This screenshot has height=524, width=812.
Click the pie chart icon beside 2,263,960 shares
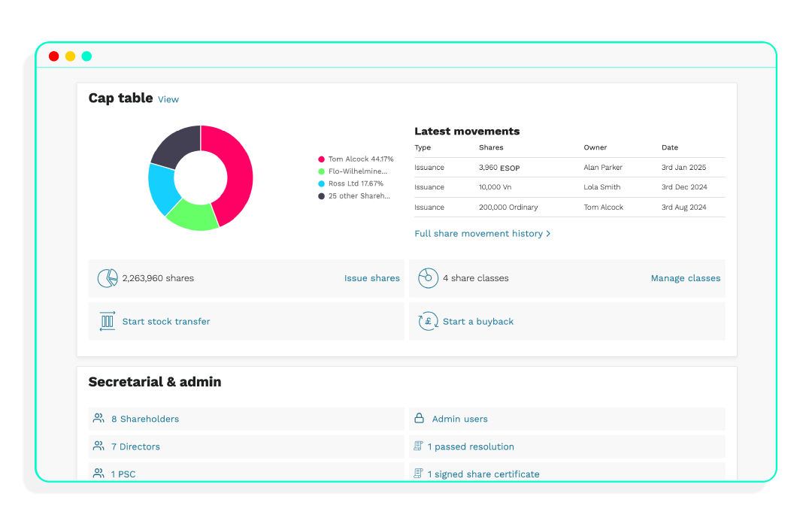108,278
